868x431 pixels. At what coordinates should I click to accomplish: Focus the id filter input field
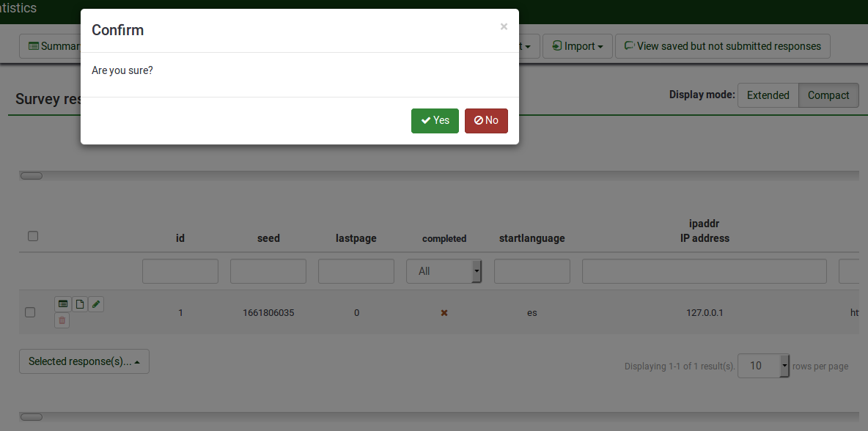(x=180, y=271)
